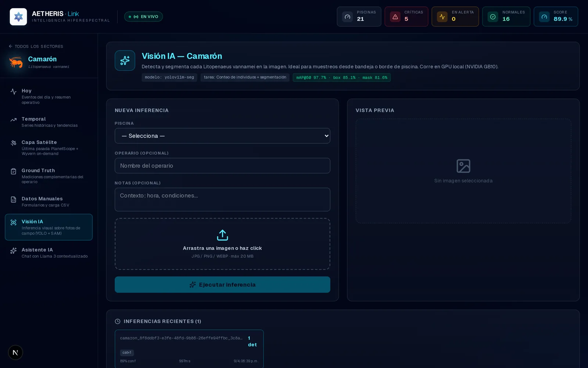Click the En Alerta pulse icon
This screenshot has width=588, height=368.
pos(442,17)
